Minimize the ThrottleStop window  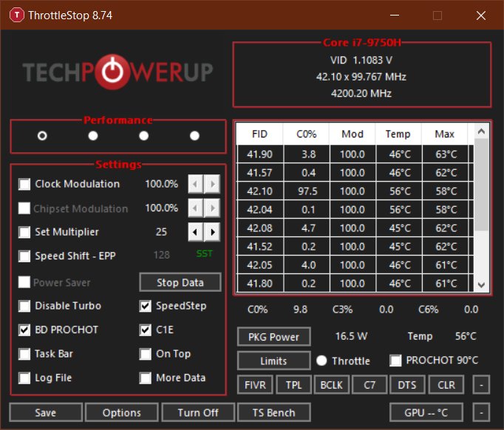[x=395, y=15]
